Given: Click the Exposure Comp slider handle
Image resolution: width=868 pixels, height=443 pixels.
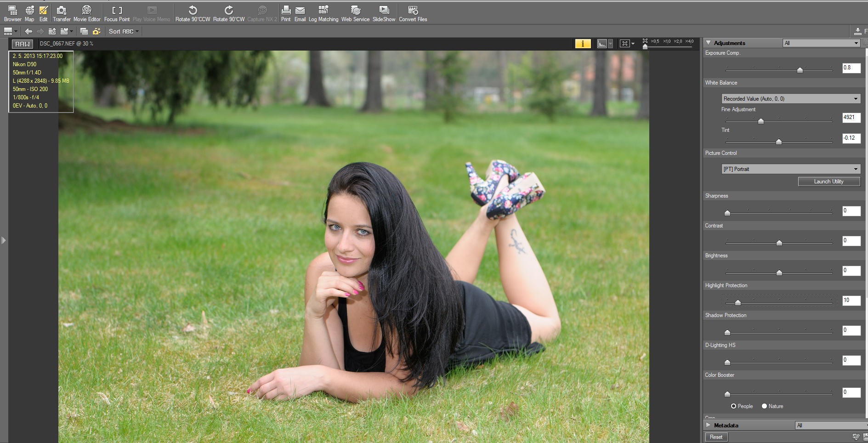Looking at the screenshot, I should coord(800,70).
